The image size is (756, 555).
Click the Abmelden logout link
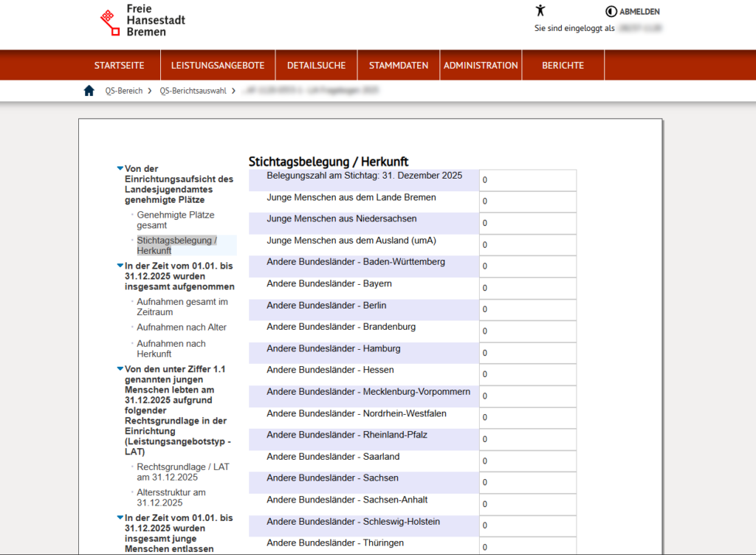pyautogui.click(x=639, y=12)
